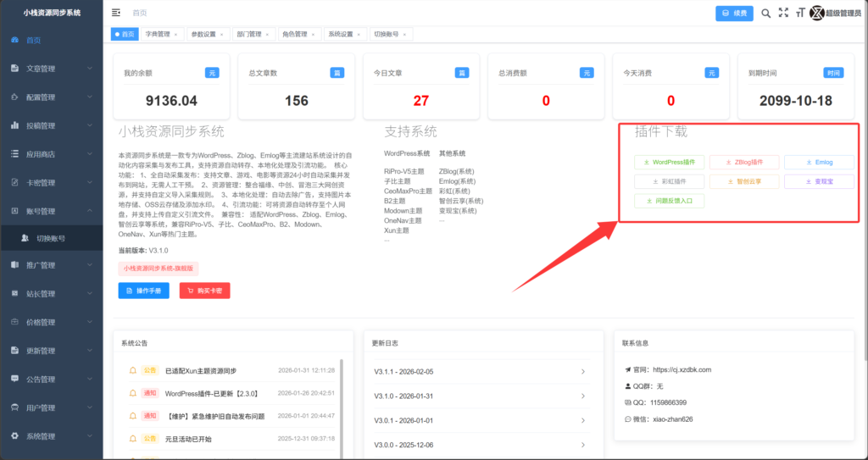868x460 pixels.
Task: Collapse the sidebar with the hamburger icon
Action: click(115, 13)
